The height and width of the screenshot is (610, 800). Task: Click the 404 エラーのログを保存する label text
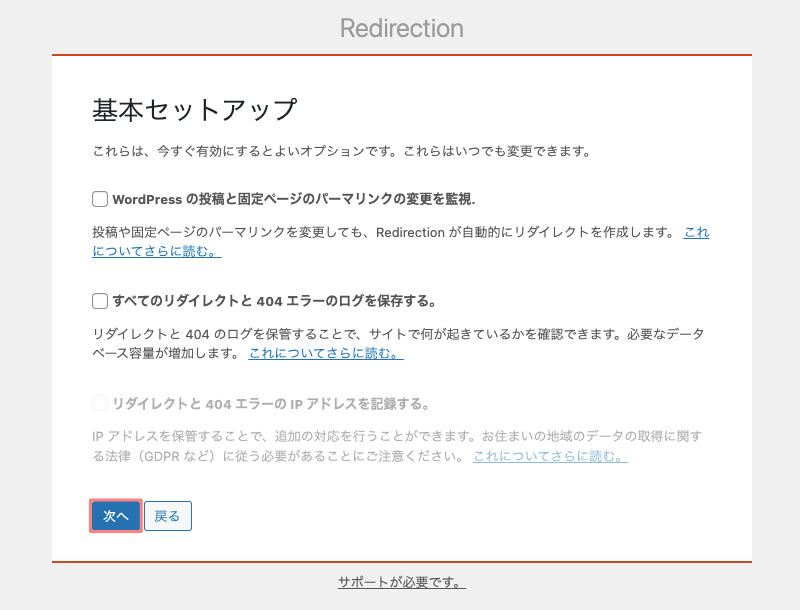274,301
